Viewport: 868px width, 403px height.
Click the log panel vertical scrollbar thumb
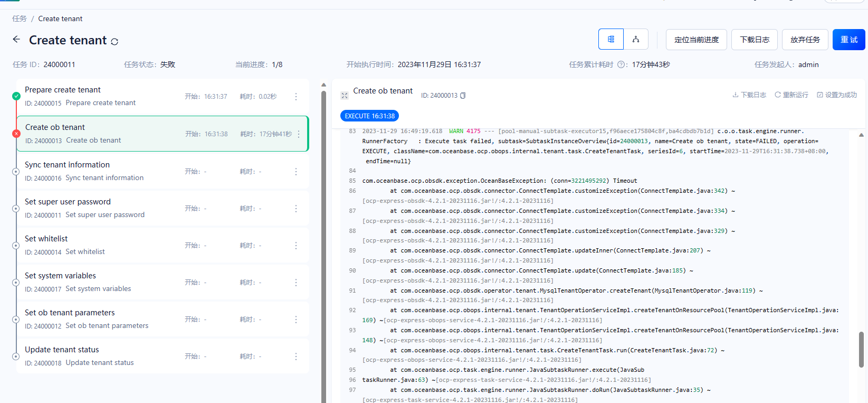point(861,349)
